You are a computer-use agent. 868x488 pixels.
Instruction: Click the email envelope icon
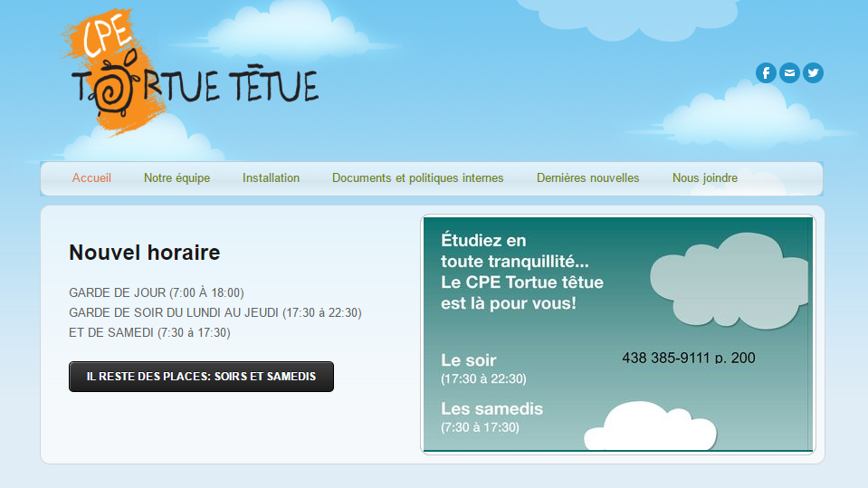click(789, 72)
